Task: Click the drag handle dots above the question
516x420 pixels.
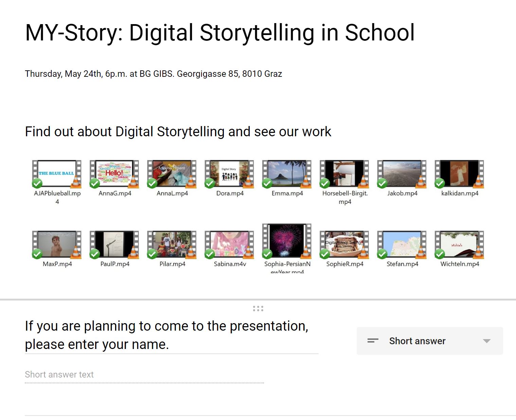Action: [258, 309]
